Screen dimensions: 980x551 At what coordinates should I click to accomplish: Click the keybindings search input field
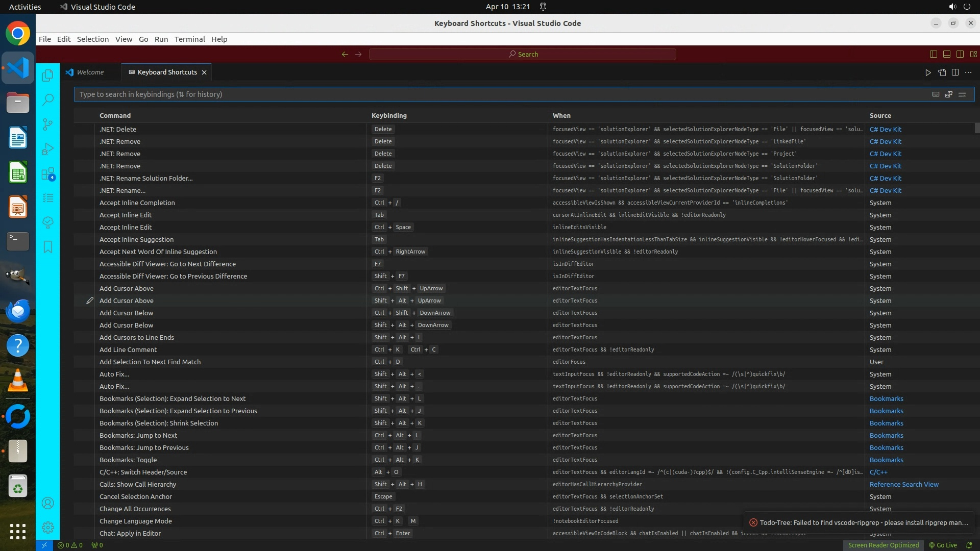pos(500,94)
